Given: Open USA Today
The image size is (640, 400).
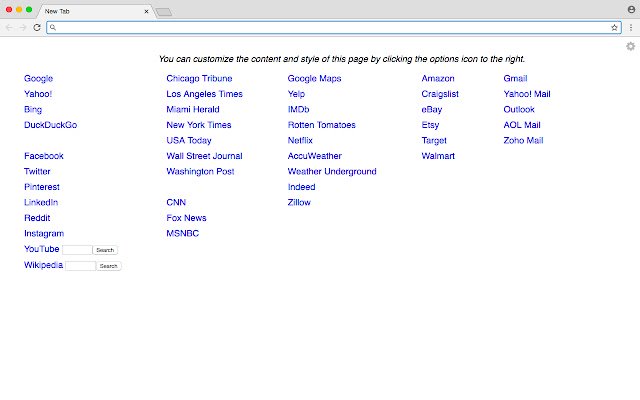Looking at the screenshot, I should 189,140.
